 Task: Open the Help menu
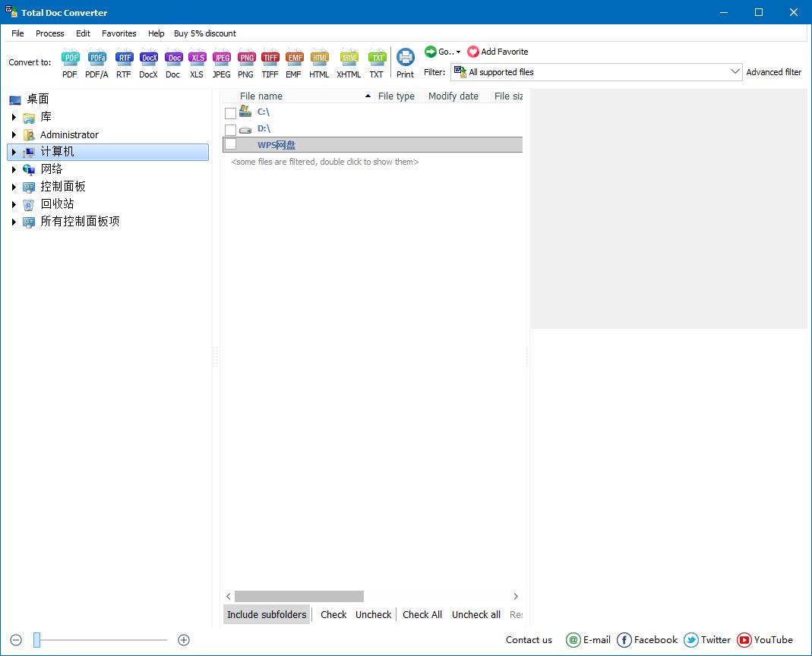(156, 33)
